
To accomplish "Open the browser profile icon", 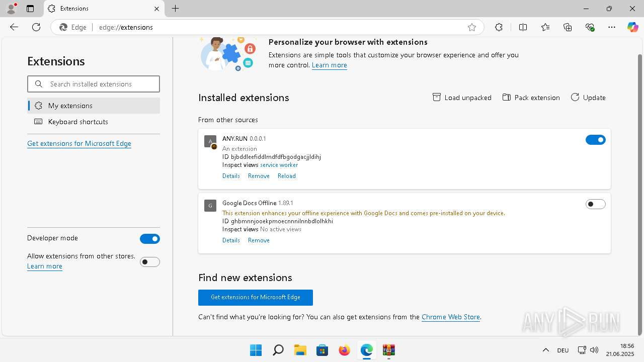I will tap(11, 9).
